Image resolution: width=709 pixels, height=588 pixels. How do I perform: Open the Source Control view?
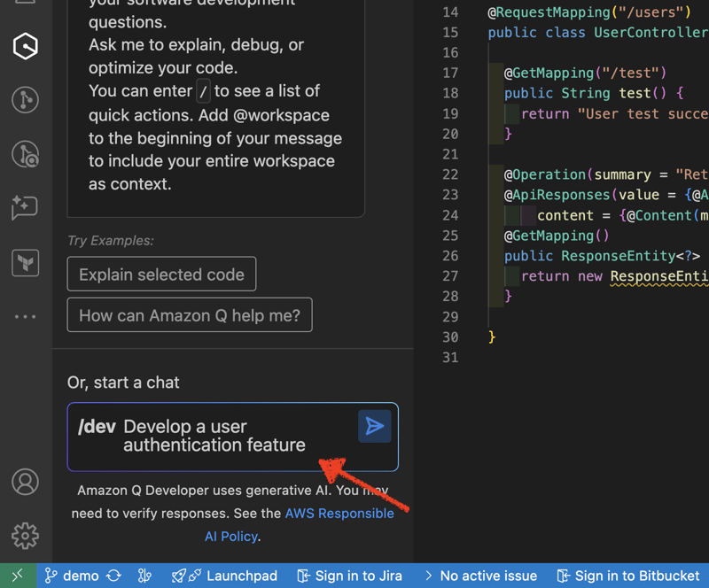click(x=26, y=99)
